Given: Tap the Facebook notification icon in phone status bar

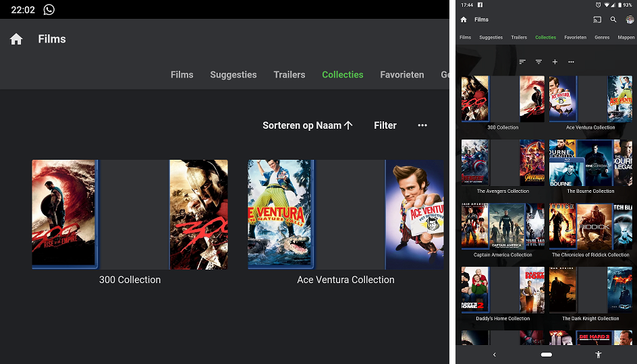Looking at the screenshot, I should 480,5.
